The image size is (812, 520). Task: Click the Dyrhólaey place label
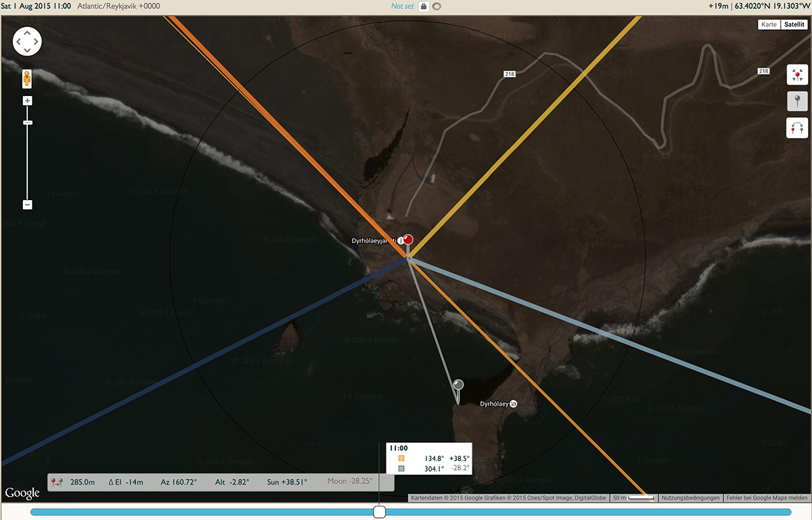[494, 404]
